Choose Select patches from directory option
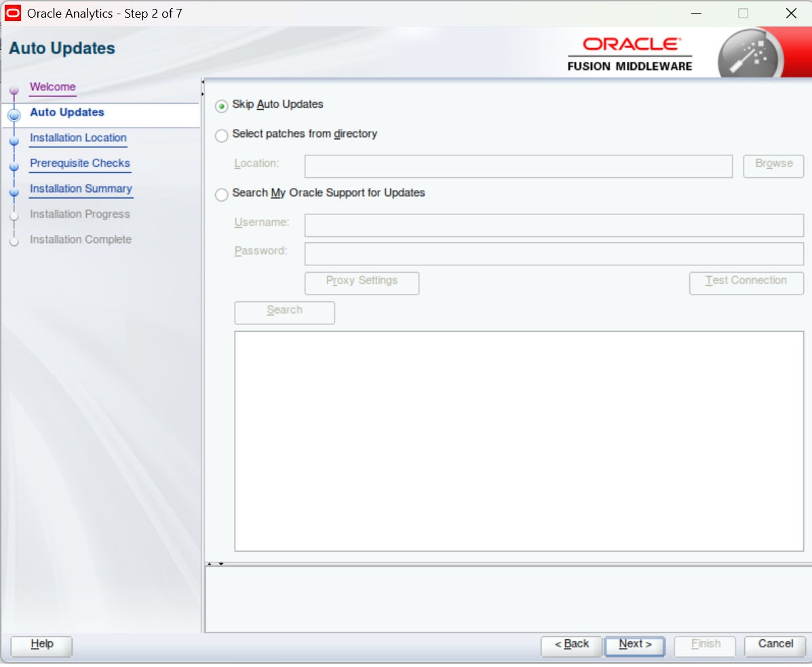This screenshot has width=812, height=667. tap(222, 136)
